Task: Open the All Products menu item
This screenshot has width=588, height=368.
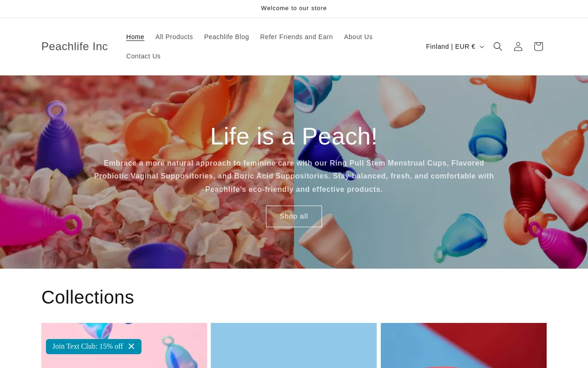Action: 174,37
